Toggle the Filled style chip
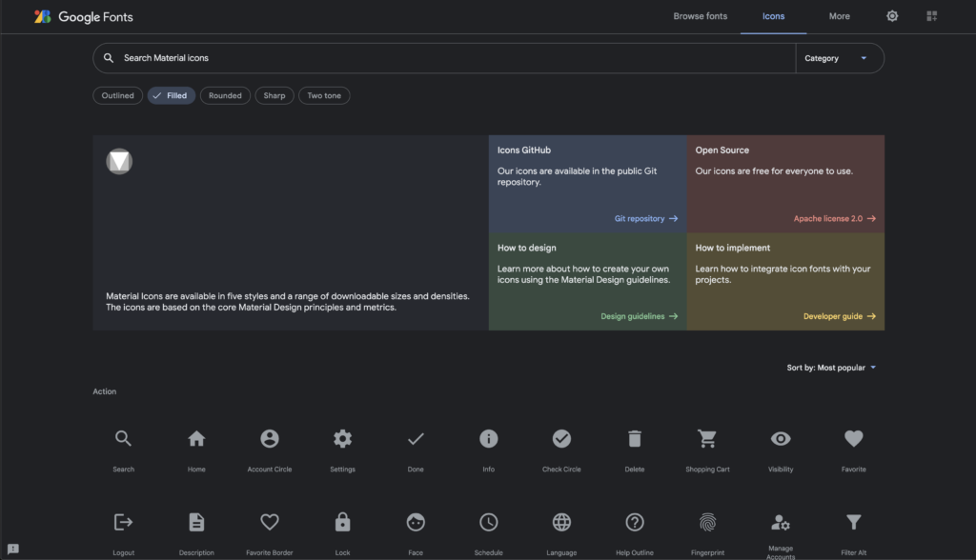This screenshot has width=976, height=560. [x=171, y=95]
